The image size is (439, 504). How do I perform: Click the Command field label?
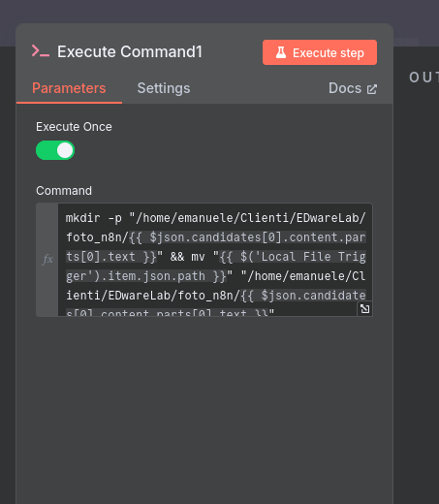coord(64,191)
